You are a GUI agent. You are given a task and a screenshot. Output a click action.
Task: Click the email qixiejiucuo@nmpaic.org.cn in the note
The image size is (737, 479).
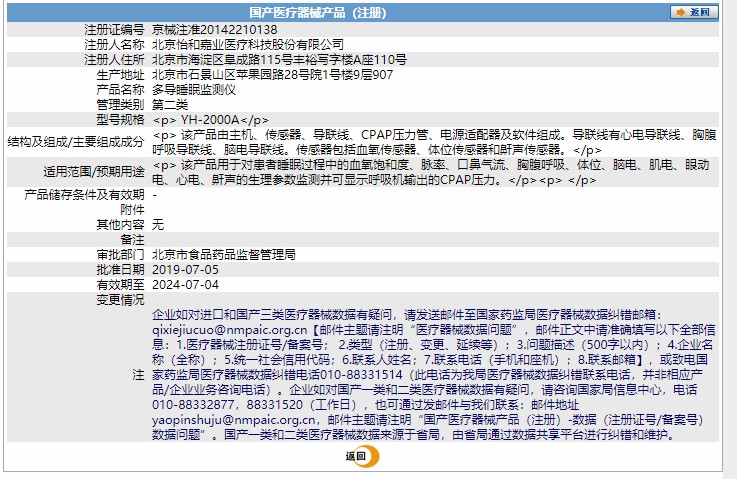[x=229, y=330]
